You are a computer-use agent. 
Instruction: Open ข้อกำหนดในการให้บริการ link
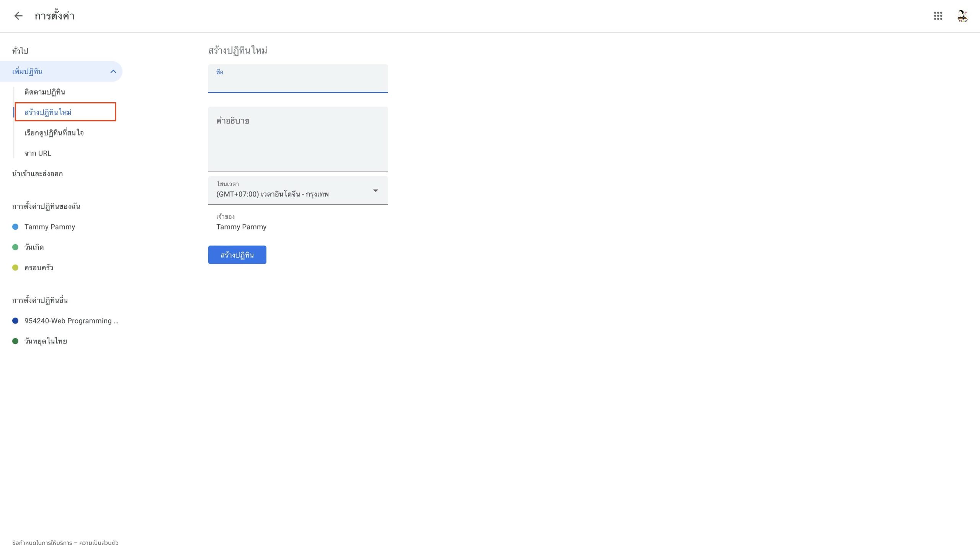[42, 543]
